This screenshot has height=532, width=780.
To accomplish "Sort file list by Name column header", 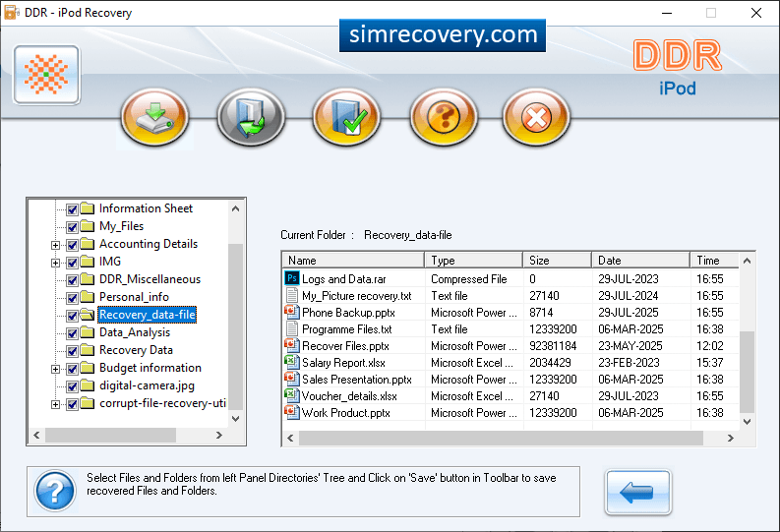I will (x=353, y=260).
